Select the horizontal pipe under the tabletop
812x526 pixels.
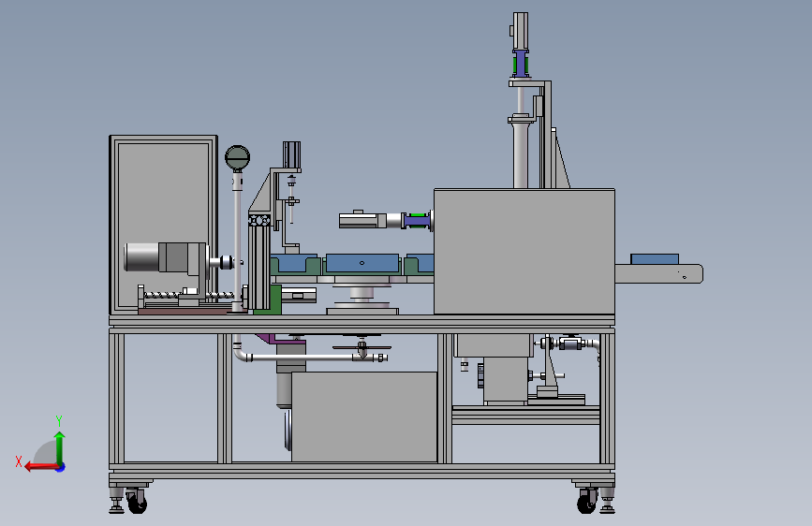tap(303, 358)
